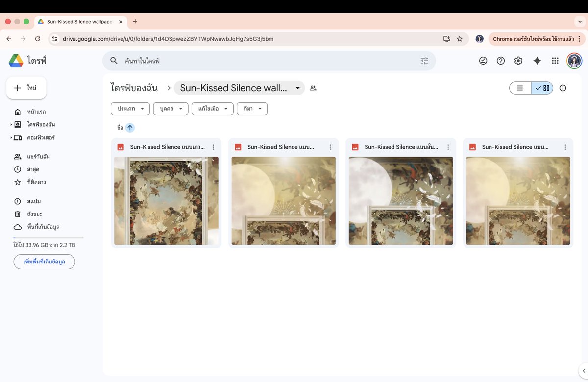Open the ประเภท filter dropdown
Viewport: 588px width, 382px height.
click(x=130, y=109)
